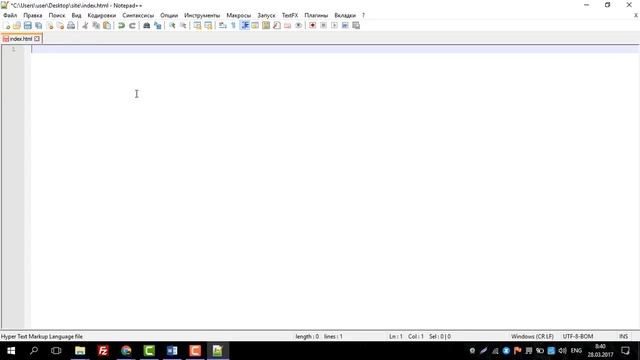Open the TextFX menu
Viewport: 640px width, 360px height.
[x=290, y=15]
